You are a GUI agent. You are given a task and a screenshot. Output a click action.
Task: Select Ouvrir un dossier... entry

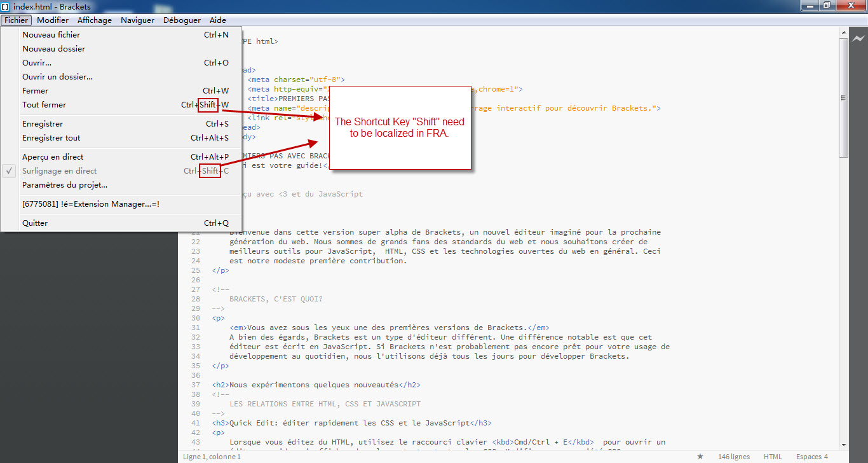(x=121, y=77)
